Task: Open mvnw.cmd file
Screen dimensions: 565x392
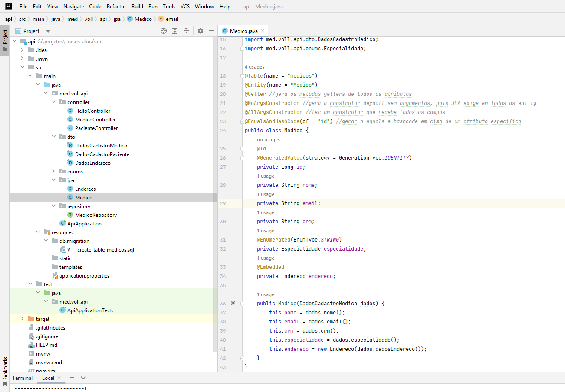Action: [49, 363]
